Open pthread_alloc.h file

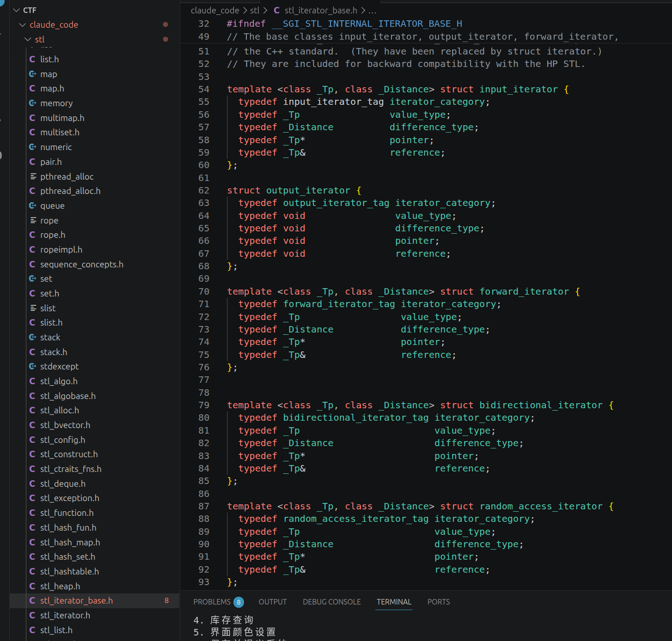tap(70, 191)
